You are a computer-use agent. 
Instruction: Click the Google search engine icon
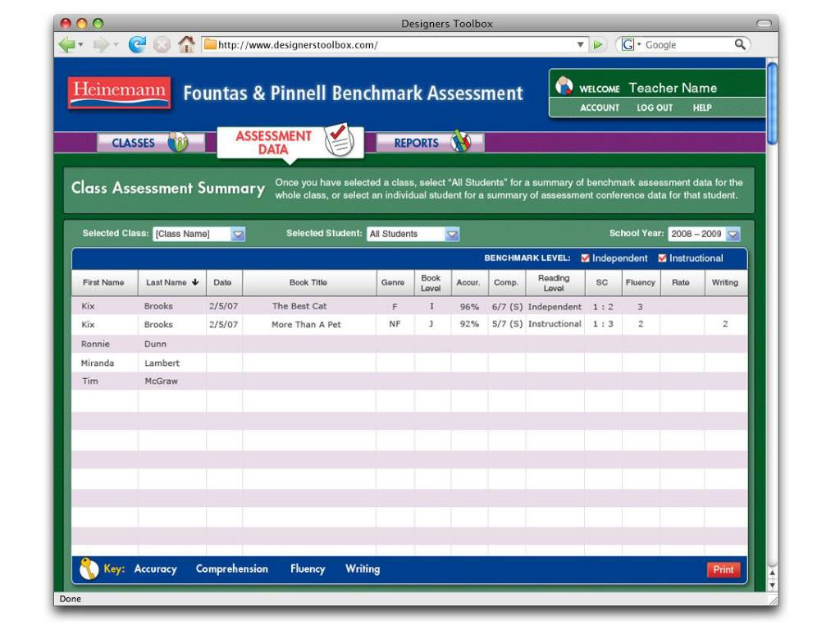628,44
